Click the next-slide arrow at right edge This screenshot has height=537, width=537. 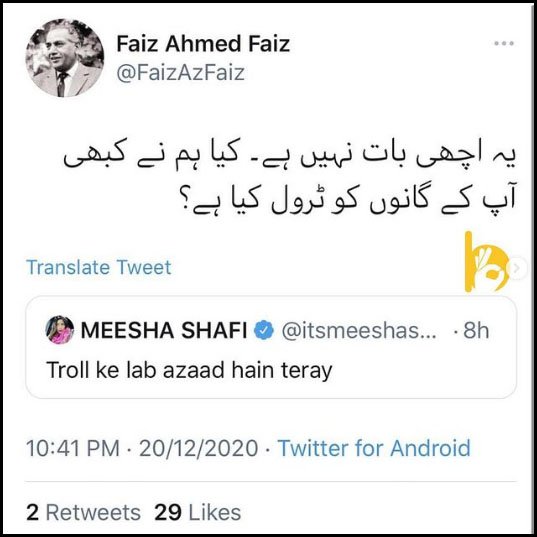(517, 268)
